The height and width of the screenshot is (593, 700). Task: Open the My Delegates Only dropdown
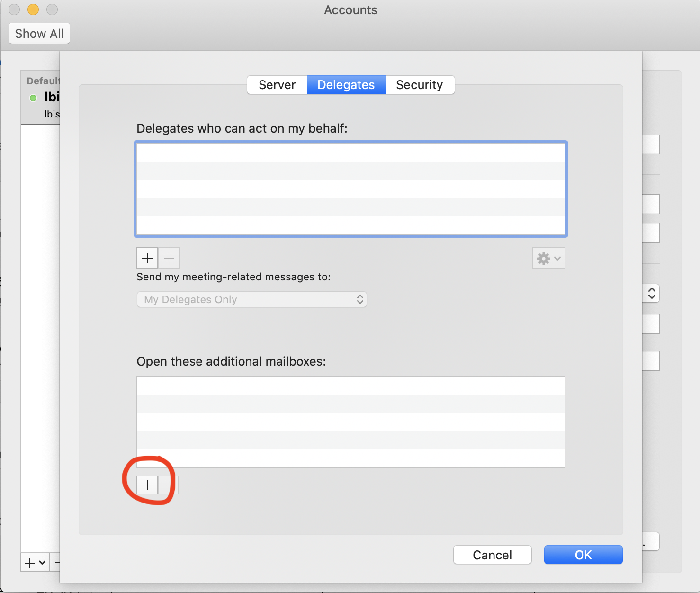251,299
